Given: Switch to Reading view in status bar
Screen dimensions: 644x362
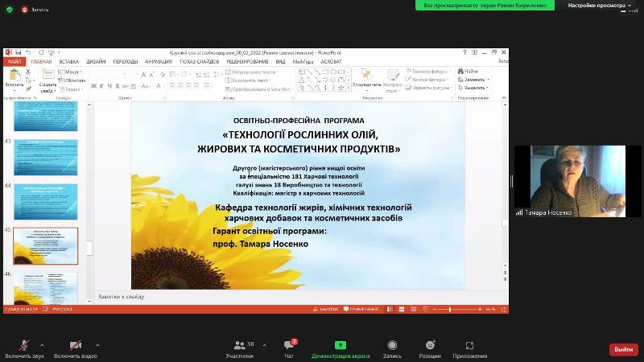Looking at the screenshot, I should point(414,309).
